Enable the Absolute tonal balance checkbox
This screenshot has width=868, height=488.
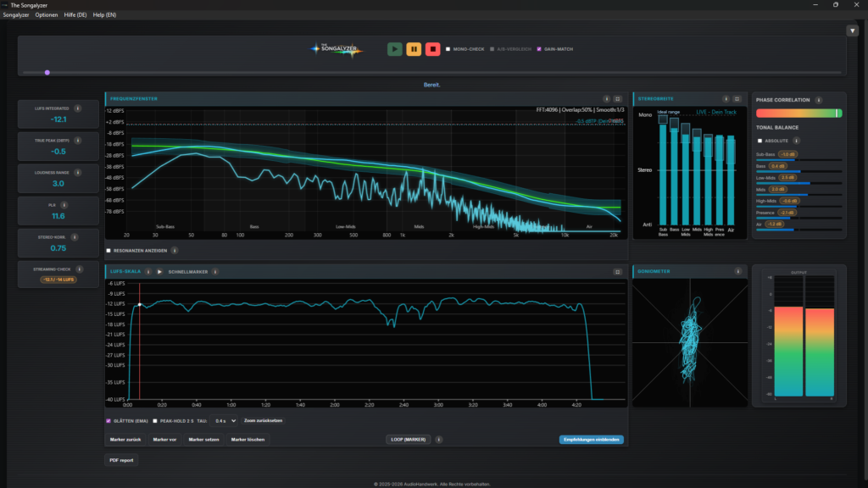pyautogui.click(x=759, y=141)
